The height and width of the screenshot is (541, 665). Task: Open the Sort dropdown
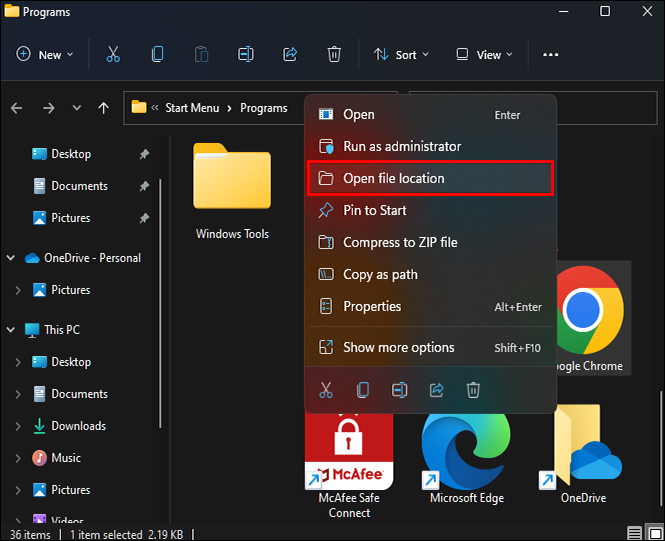(x=400, y=55)
